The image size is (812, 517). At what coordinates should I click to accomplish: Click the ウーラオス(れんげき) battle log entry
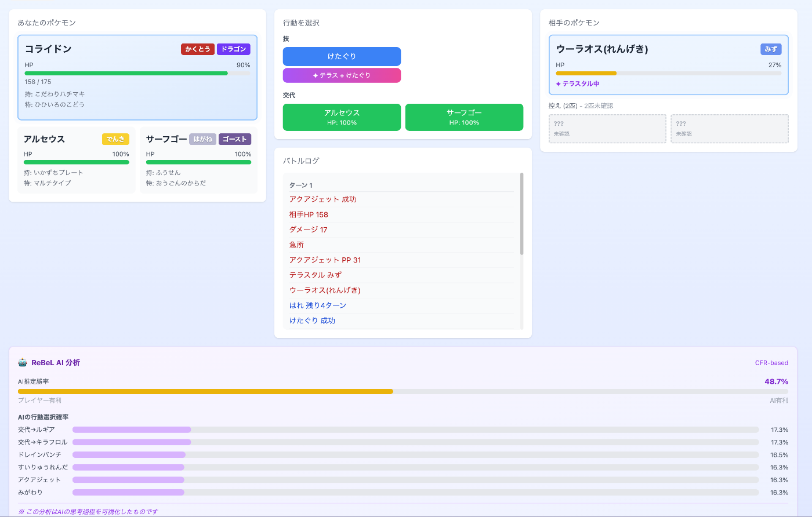325,290
